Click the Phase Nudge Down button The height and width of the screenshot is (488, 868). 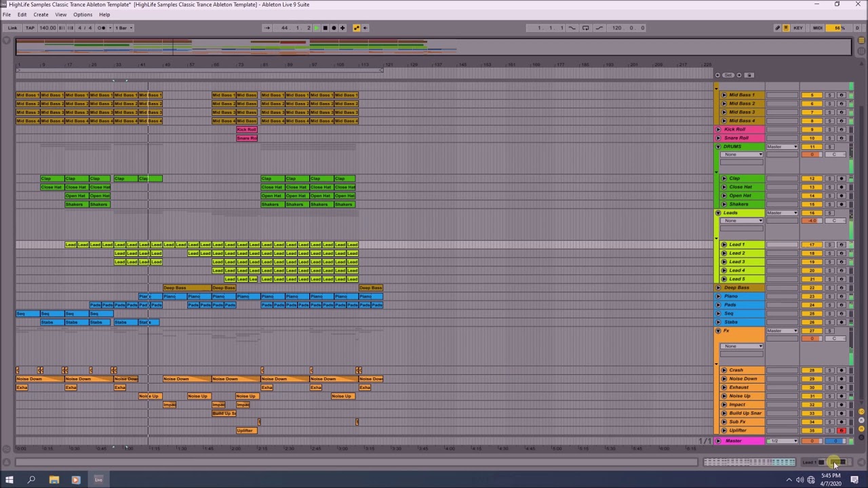(x=62, y=28)
